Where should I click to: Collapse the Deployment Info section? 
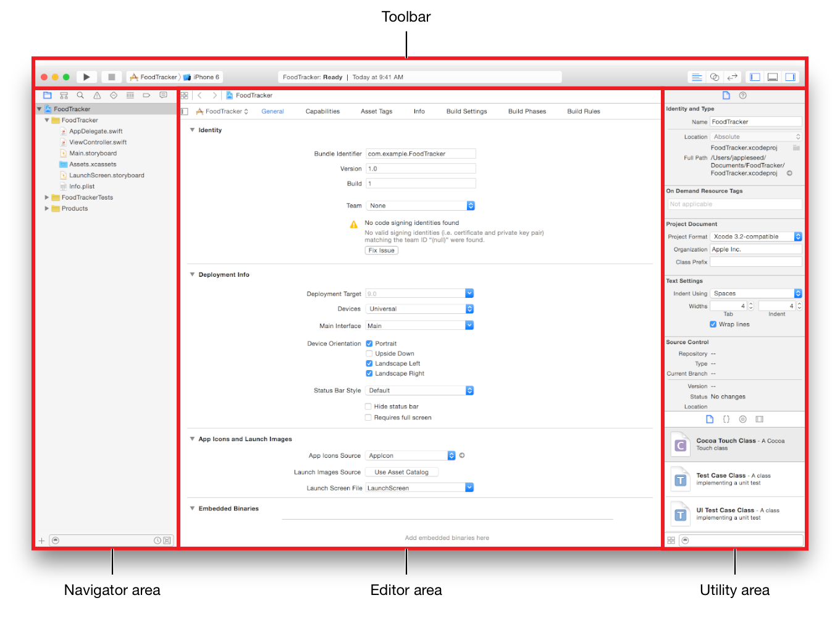[192, 274]
